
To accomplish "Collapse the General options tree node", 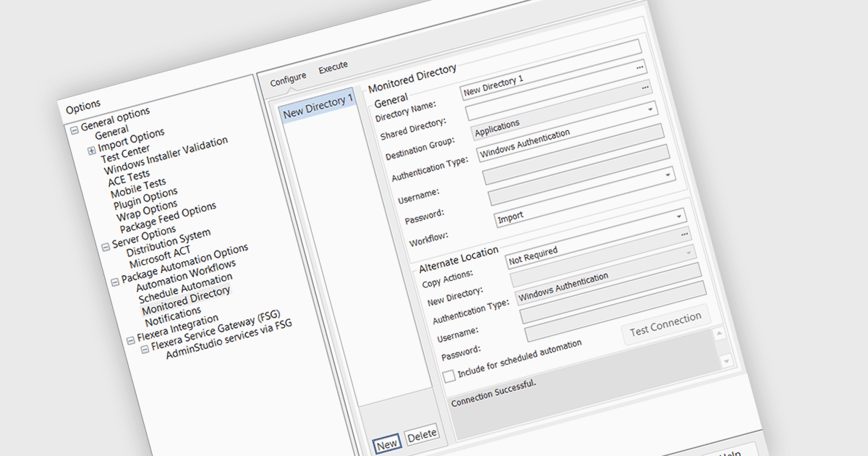I will click(x=74, y=131).
